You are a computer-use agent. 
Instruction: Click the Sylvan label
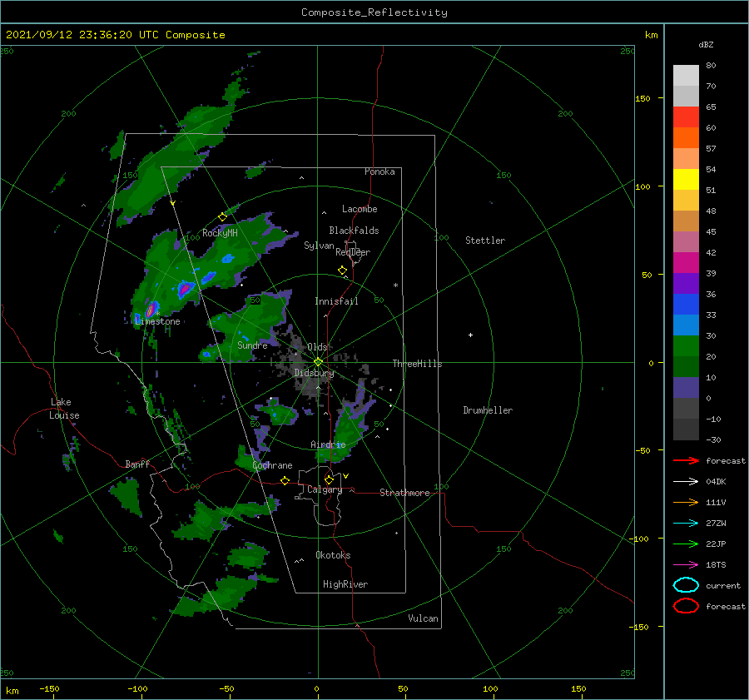(319, 245)
